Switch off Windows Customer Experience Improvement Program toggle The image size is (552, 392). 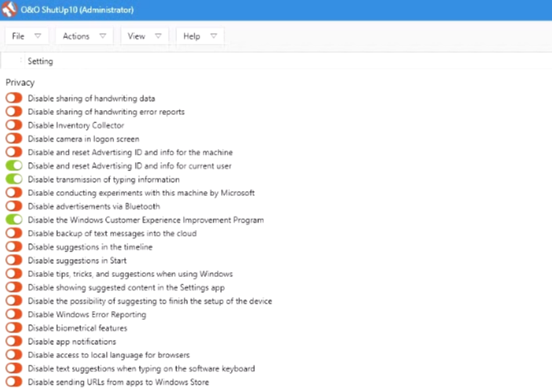(x=14, y=220)
